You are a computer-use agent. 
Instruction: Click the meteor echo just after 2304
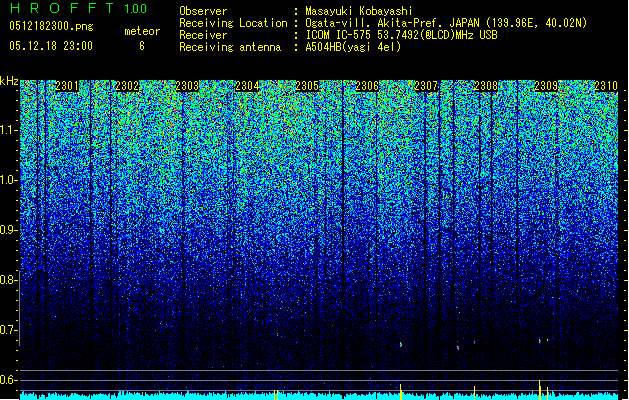click(x=277, y=334)
